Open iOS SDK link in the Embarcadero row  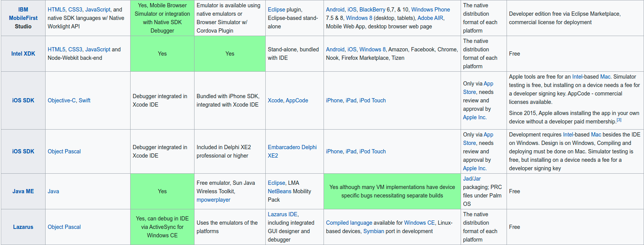(x=23, y=151)
